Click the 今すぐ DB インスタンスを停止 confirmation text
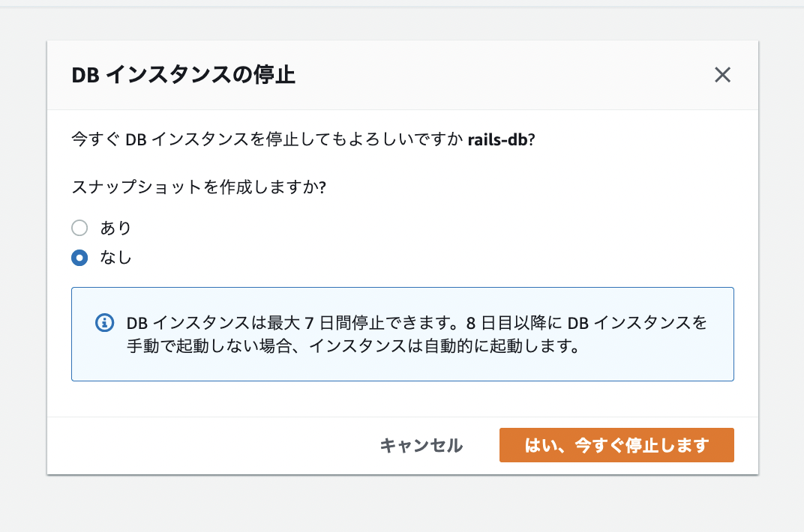The image size is (804, 532). point(266,140)
